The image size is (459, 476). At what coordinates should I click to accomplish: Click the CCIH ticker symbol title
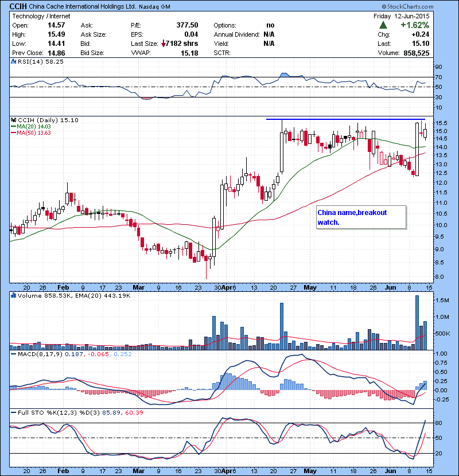pos(18,6)
